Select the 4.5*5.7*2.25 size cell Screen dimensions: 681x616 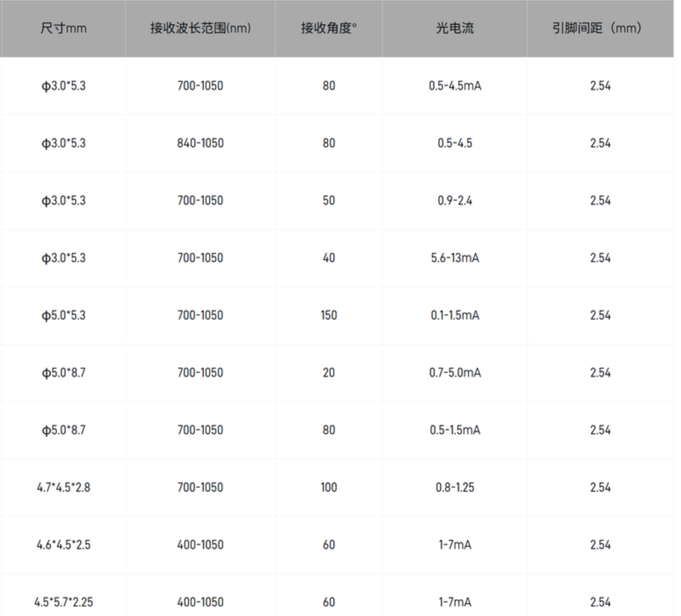click(x=63, y=602)
